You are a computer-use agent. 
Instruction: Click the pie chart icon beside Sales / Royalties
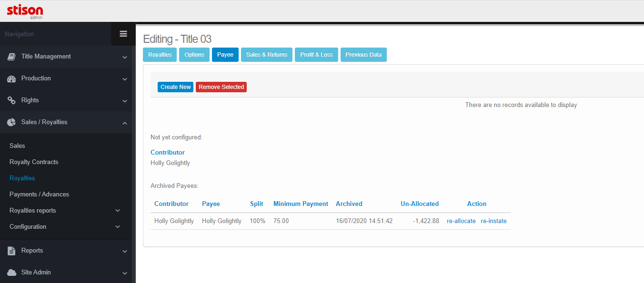click(11, 122)
